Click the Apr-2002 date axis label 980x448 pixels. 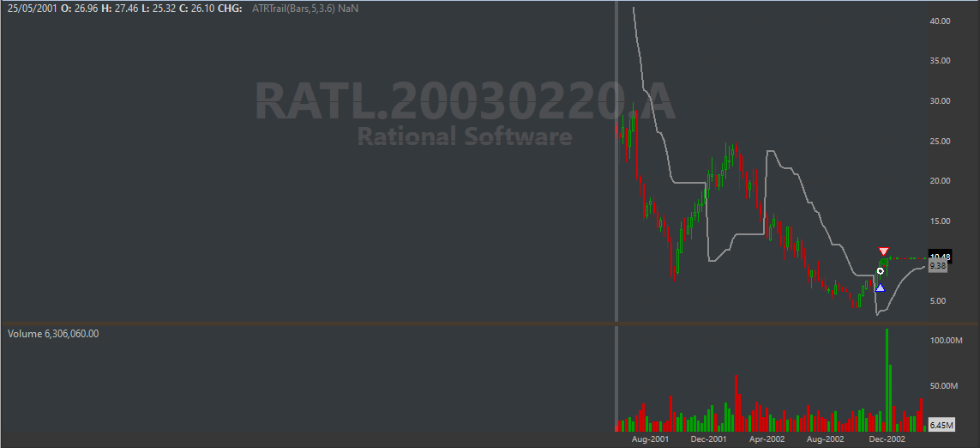coord(767,440)
